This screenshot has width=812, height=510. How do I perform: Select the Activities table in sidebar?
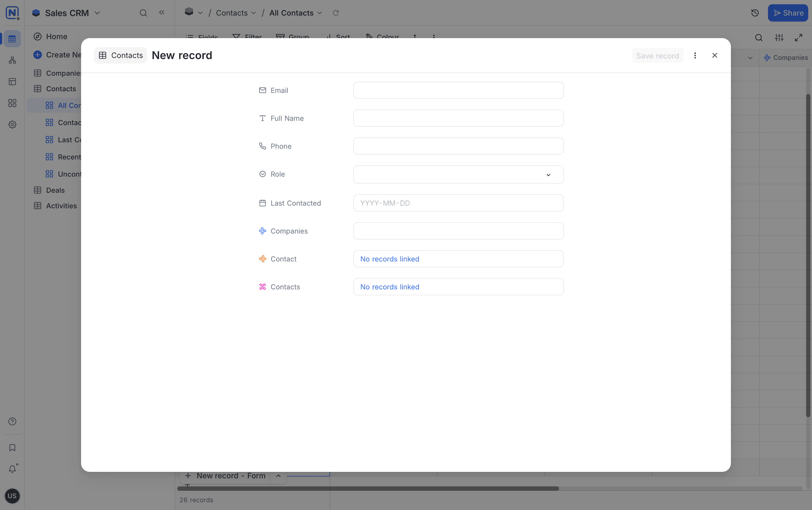61,206
